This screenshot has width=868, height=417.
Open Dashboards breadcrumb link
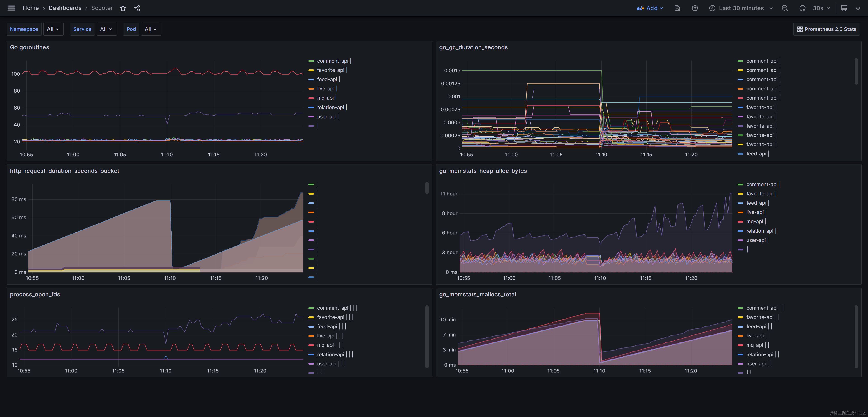65,8
